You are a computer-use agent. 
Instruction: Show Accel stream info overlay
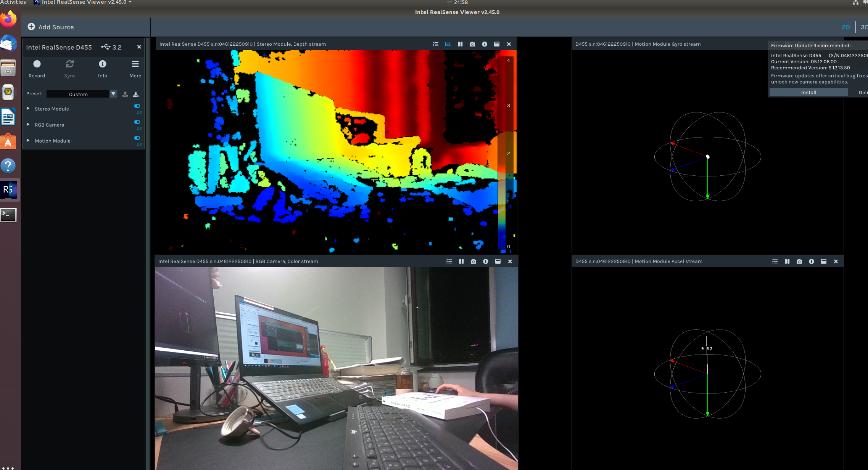(x=812, y=261)
